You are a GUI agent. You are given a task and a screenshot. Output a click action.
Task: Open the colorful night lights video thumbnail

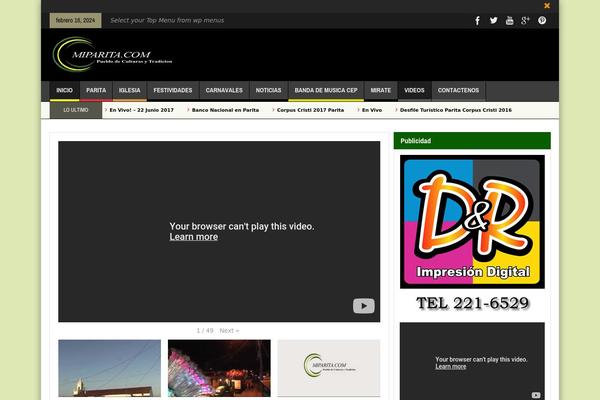pos(219,368)
